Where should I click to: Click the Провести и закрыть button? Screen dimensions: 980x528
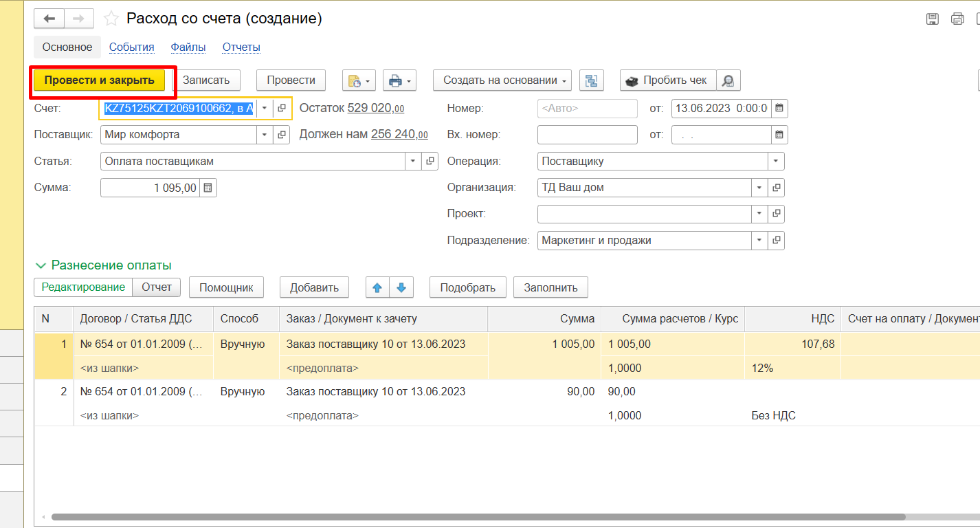tap(100, 80)
